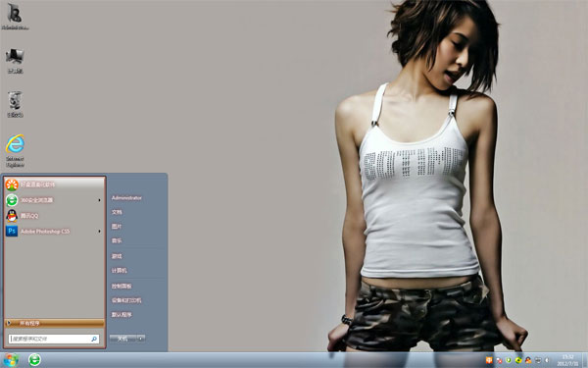The height and width of the screenshot is (368, 588).
Task: Click the search magnifier icon in Start menu
Action: 94,339
